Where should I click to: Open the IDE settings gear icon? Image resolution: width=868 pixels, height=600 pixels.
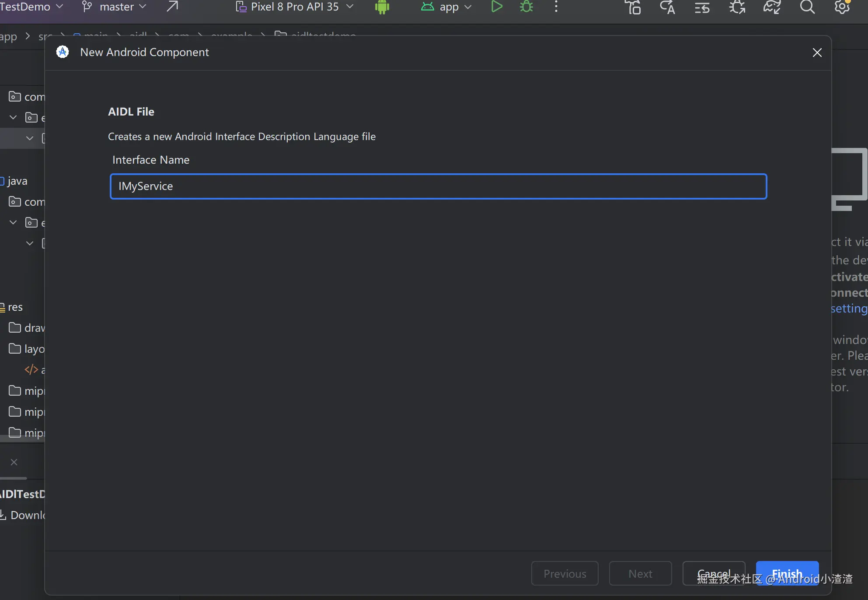842,7
